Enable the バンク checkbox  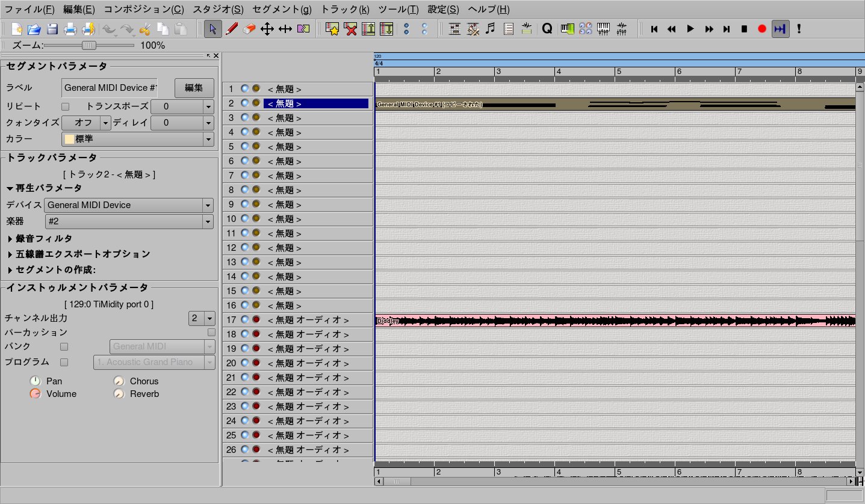point(64,346)
